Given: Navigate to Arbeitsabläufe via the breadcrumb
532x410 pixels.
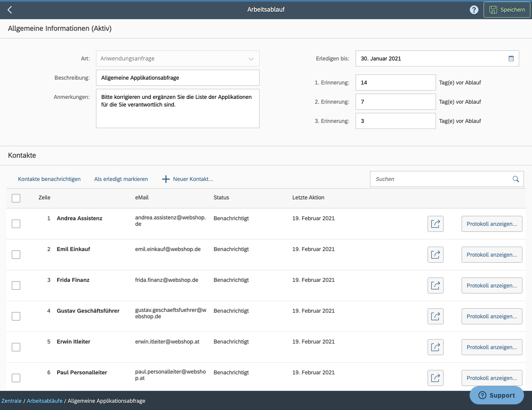Looking at the screenshot, I should pyautogui.click(x=44, y=400).
